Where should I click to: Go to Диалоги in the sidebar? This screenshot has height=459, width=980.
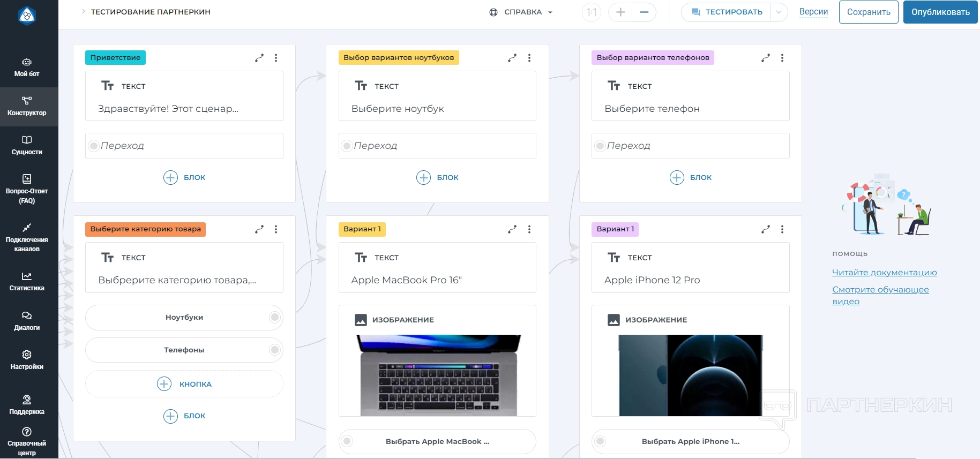pos(27,321)
